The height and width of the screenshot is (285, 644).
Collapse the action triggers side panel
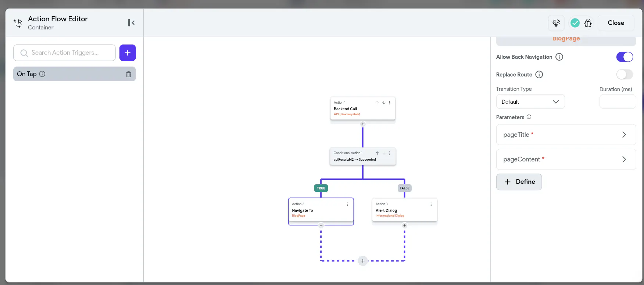coord(131,23)
